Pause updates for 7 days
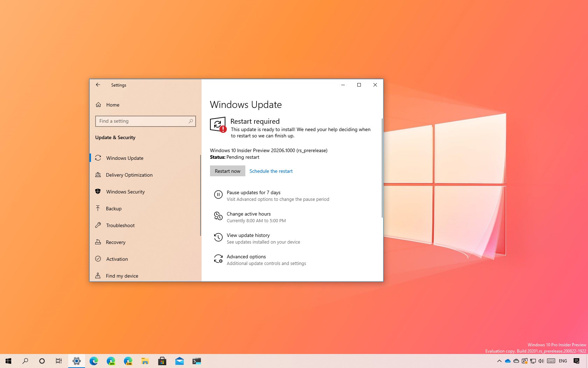This screenshot has width=588, height=368. pyautogui.click(x=253, y=192)
